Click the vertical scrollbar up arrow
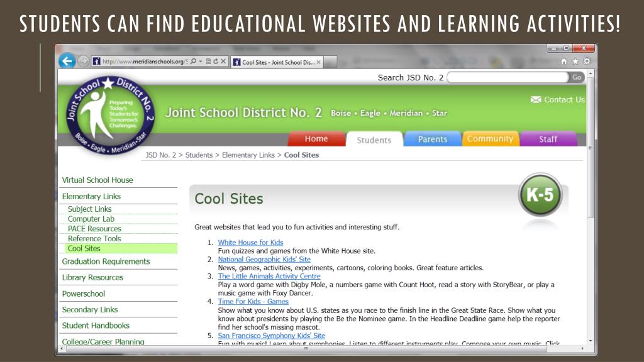The image size is (644, 362). pyautogui.click(x=591, y=74)
